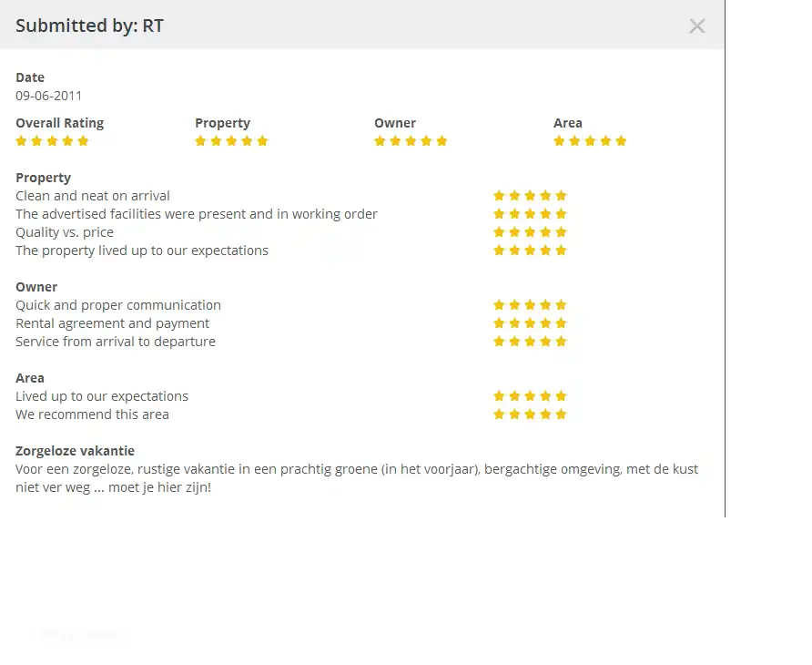
Task: Click the Submitted by: RT heading
Action: [x=89, y=26]
